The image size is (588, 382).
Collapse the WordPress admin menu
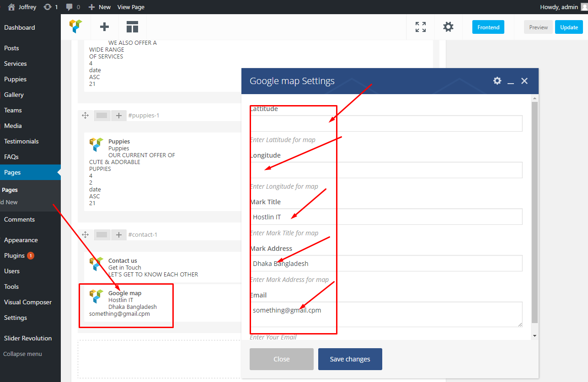23,354
